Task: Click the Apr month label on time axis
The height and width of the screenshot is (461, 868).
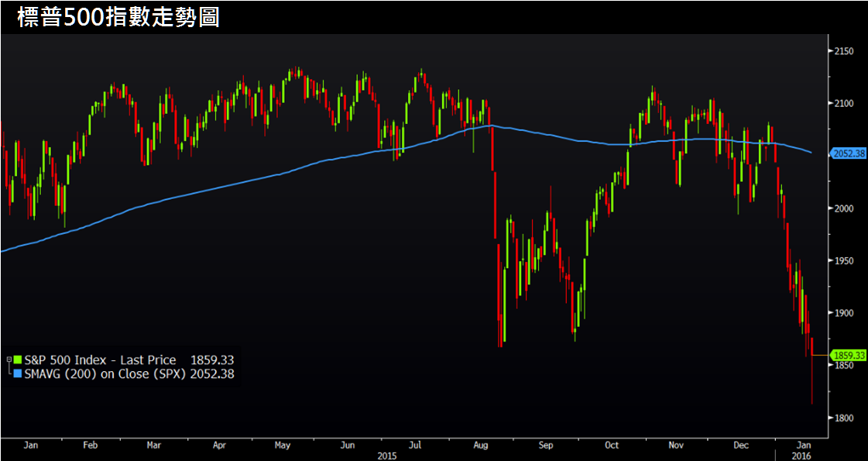Action: (x=220, y=446)
